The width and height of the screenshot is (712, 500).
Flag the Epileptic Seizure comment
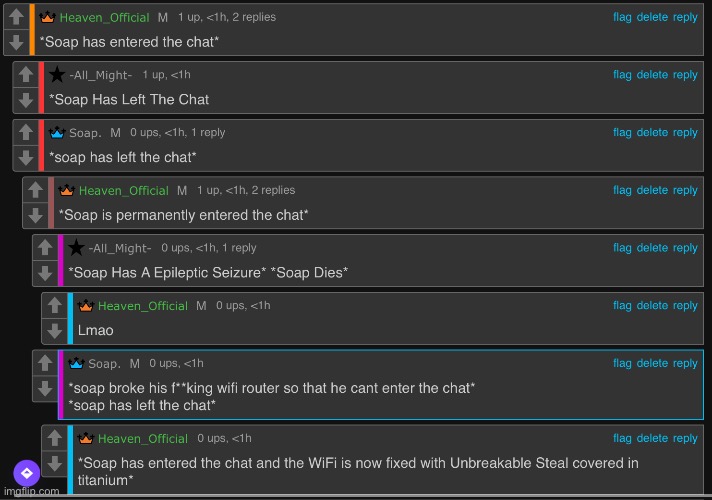click(622, 248)
